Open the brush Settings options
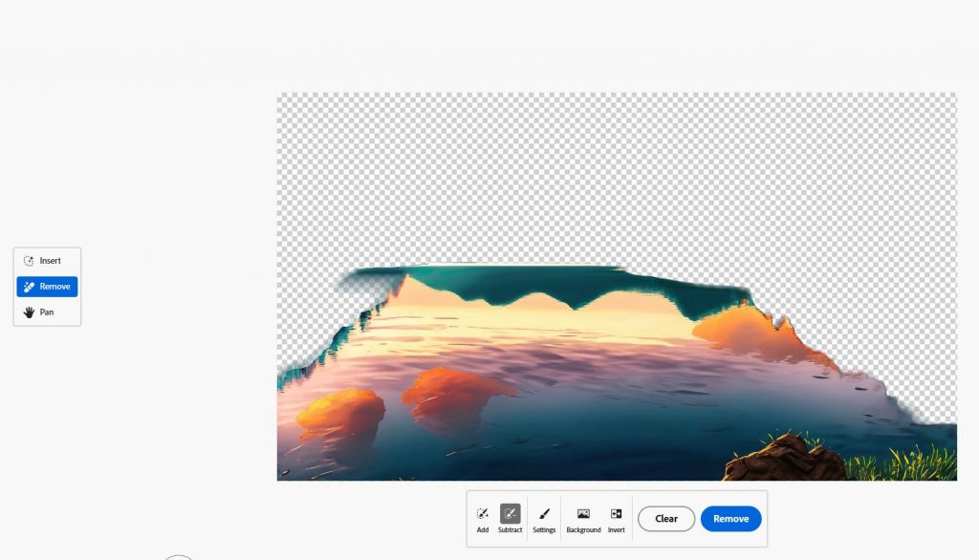Viewport: 979px width, 560px height. (x=544, y=519)
